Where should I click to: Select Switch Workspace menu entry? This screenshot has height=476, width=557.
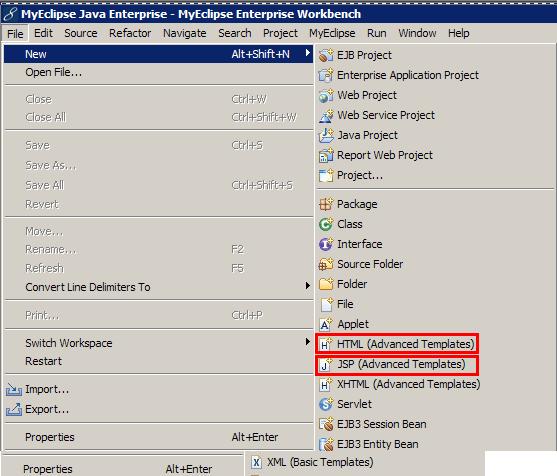tap(158, 343)
